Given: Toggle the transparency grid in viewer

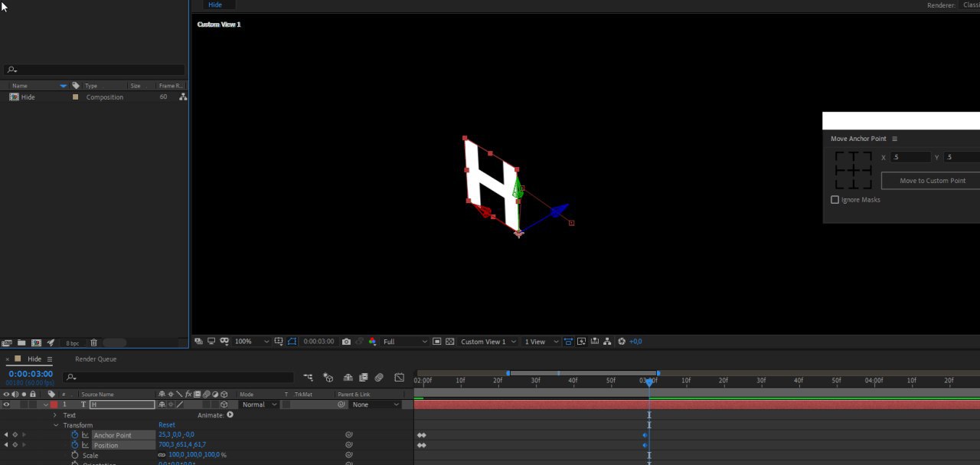Looking at the screenshot, I should tap(449, 342).
